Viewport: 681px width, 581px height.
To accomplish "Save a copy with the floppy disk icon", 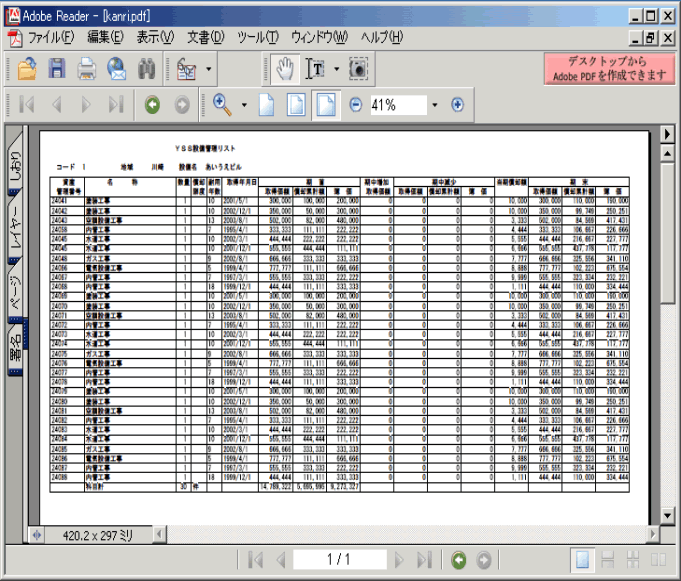I will 57,69.
